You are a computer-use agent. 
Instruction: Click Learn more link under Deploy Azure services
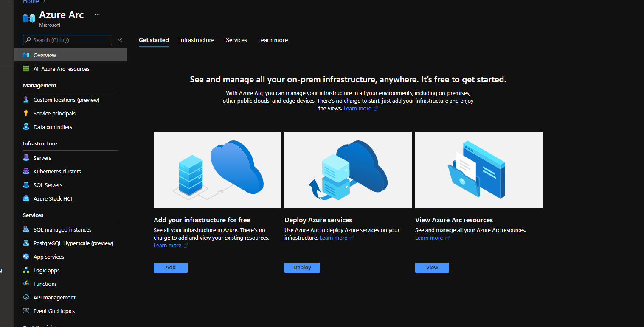click(x=333, y=238)
